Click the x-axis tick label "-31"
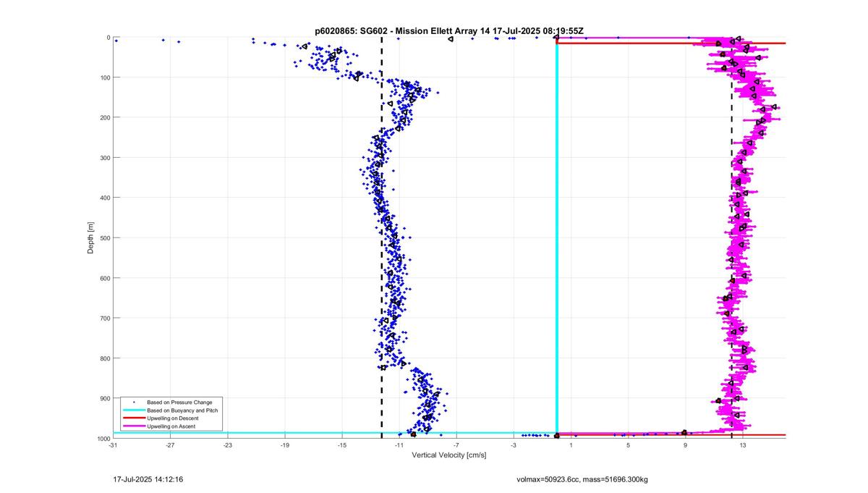Image resolution: width=868 pixels, height=493 pixels. tap(113, 445)
